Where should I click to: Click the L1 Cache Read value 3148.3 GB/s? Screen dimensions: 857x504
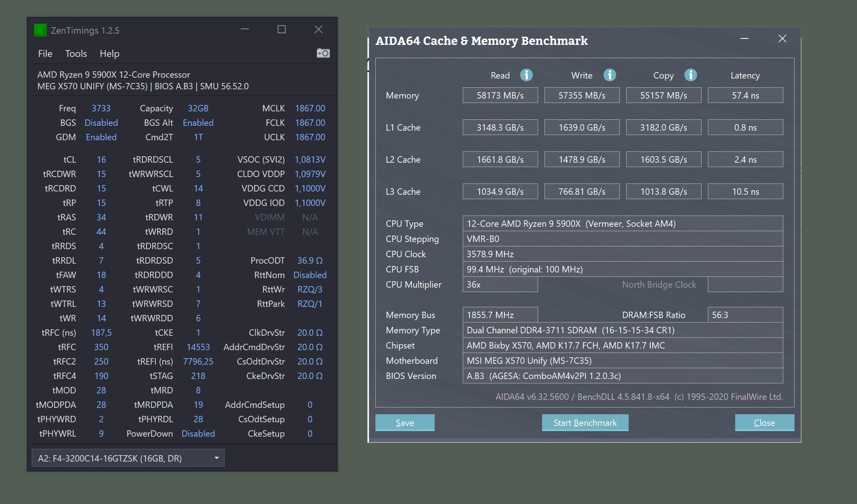click(500, 127)
